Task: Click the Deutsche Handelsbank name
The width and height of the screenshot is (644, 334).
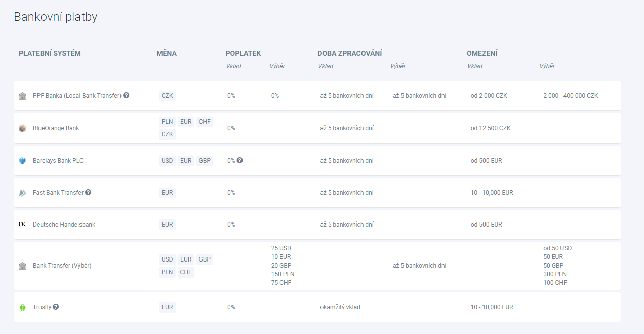Action: click(64, 225)
